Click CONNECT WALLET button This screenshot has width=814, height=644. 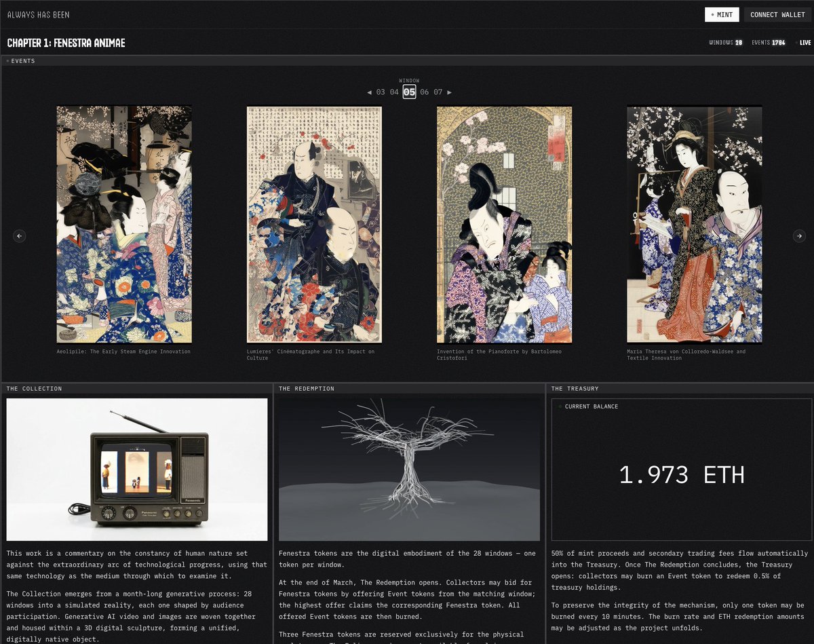pos(777,14)
